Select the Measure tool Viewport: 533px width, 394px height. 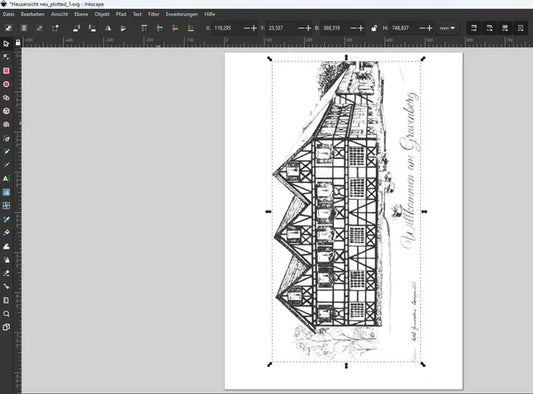pos(6,300)
